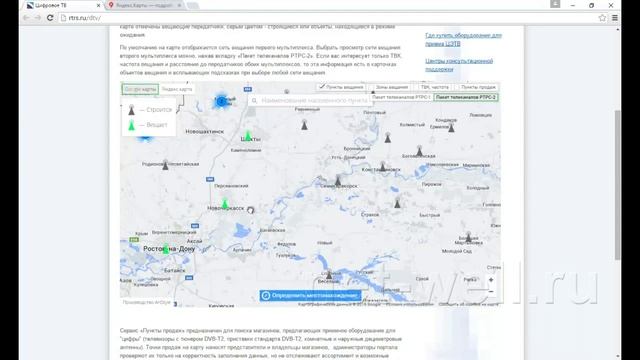The image size is (640, 360).
Task: Click the green tower marker at Ростов-на-Дону
Action: click(166, 248)
